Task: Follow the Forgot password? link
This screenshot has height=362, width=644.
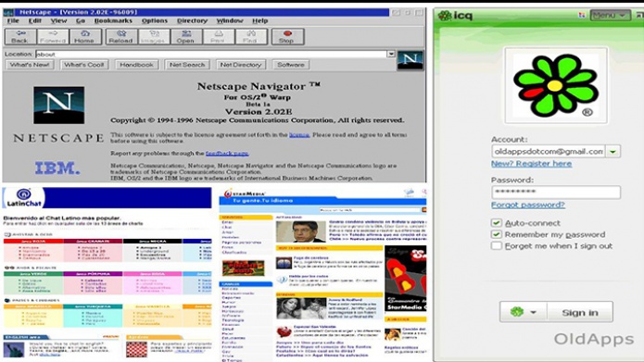Action: coord(528,205)
